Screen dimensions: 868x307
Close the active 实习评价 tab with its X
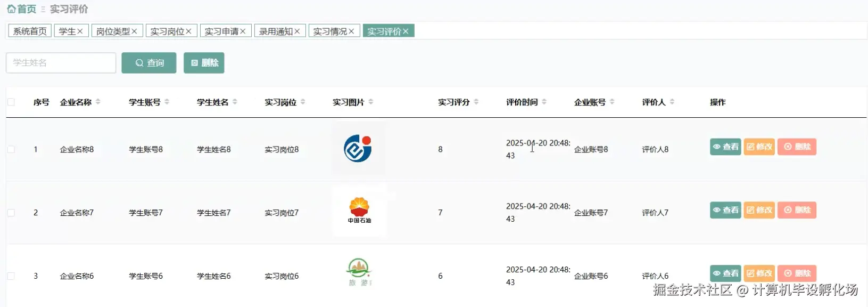[406, 31]
